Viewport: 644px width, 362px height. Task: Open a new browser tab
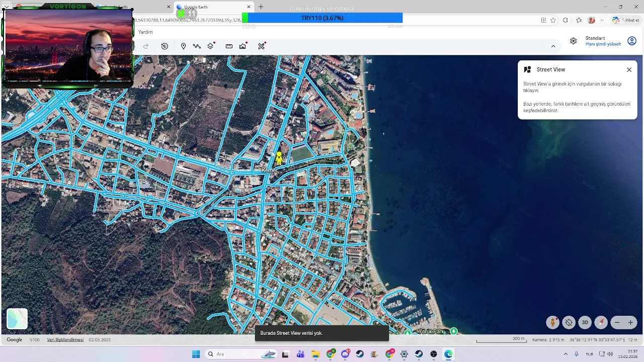tap(261, 7)
